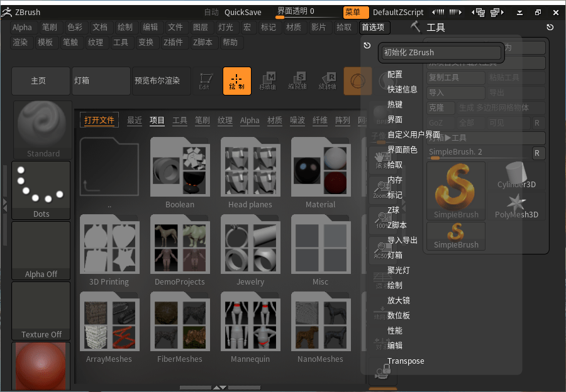
Task: Select the small SimpleBrush tool below
Action: pos(456,236)
